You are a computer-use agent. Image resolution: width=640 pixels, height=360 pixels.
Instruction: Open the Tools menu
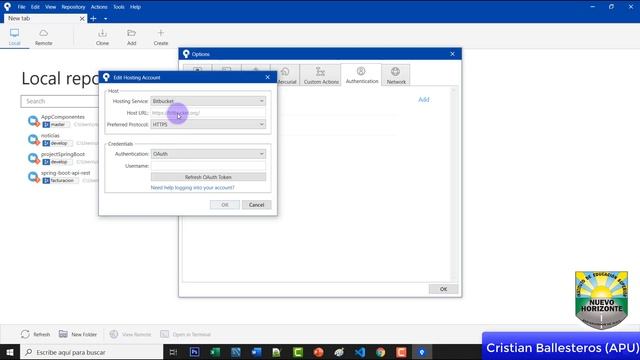point(119,7)
